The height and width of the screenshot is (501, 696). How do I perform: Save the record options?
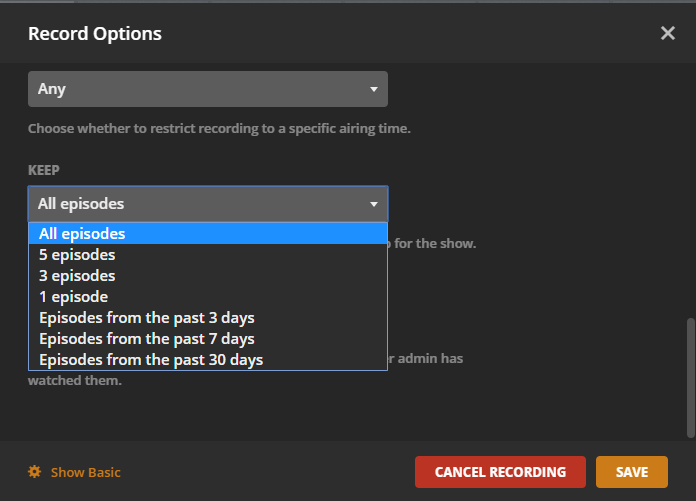click(632, 472)
